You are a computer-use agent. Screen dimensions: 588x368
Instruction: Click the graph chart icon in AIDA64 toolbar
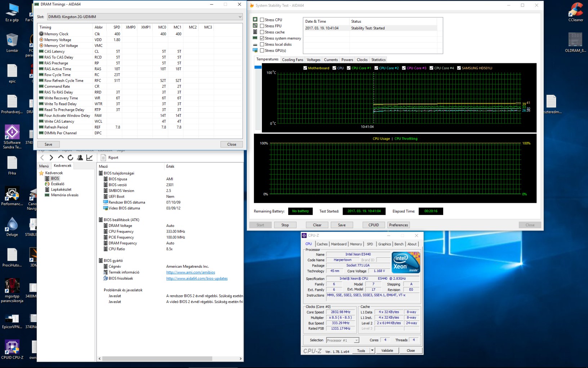[89, 157]
